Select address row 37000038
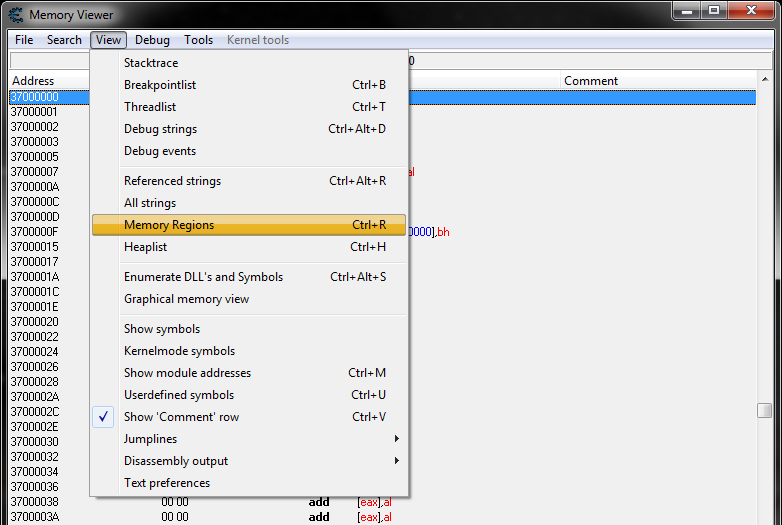Viewport: 782px width, 525px height. 35,502
